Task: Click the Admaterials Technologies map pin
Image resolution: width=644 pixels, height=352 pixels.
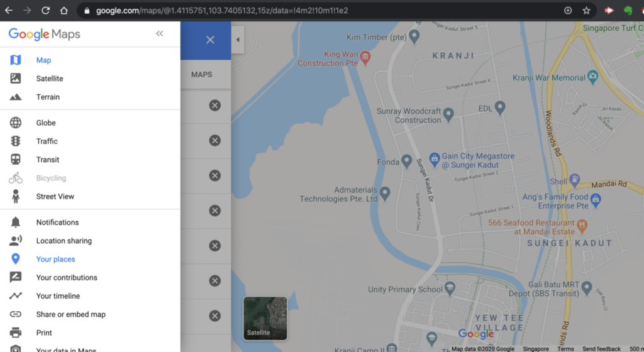Action: tap(385, 194)
